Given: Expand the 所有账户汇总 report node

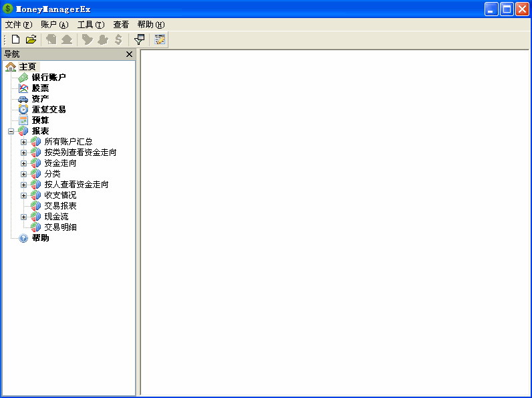Looking at the screenshot, I should (x=23, y=142).
